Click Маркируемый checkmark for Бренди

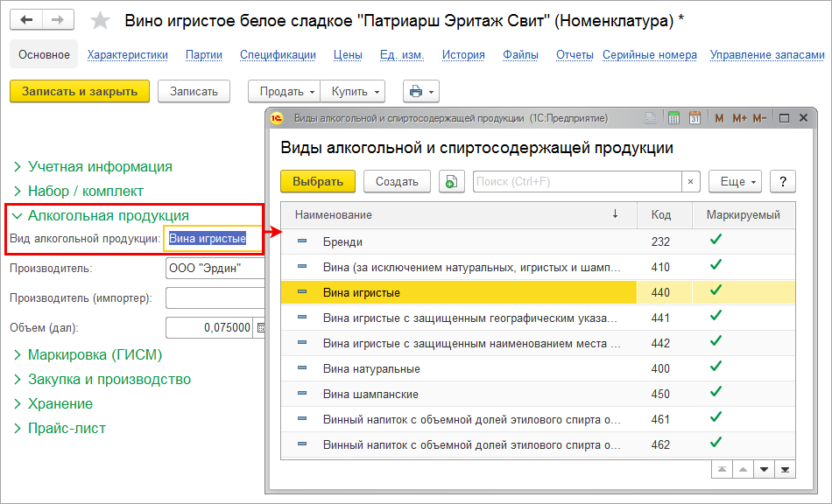pos(716,240)
